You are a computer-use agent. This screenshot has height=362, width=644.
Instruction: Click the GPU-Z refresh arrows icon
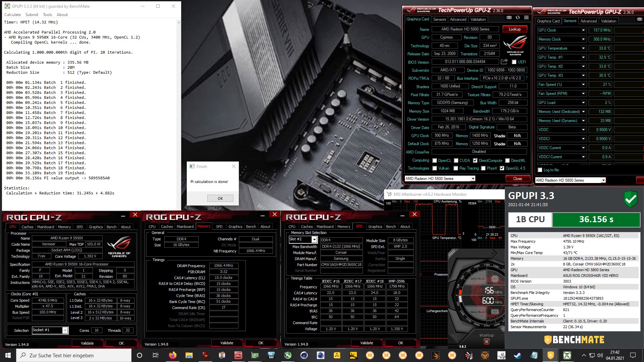[x=518, y=18]
